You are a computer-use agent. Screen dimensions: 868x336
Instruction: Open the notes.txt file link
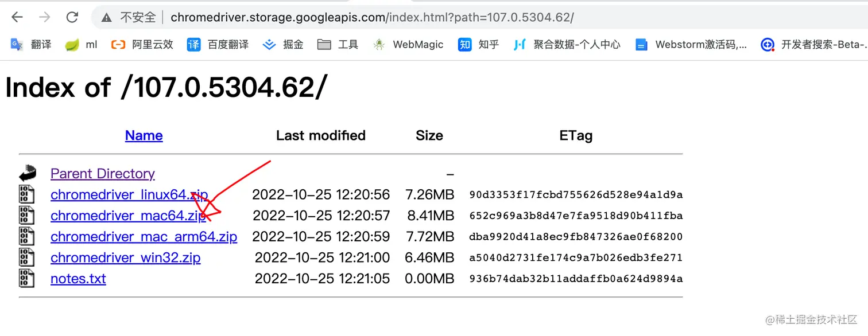(78, 279)
